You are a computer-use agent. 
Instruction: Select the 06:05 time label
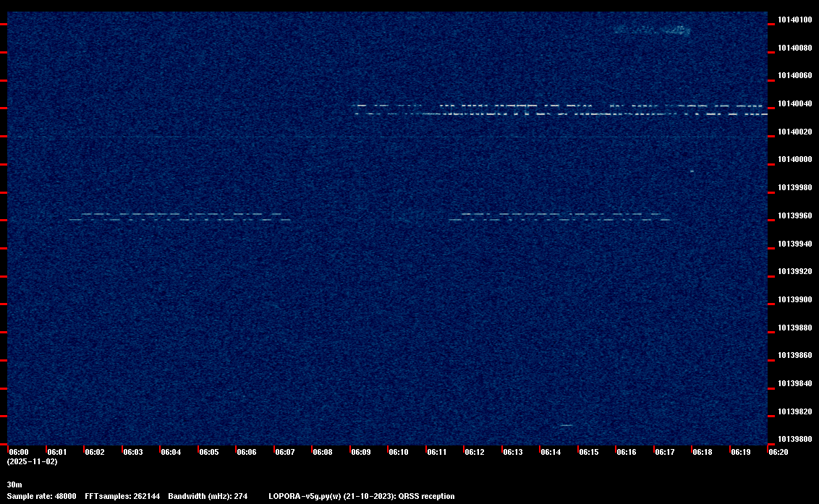click(209, 452)
